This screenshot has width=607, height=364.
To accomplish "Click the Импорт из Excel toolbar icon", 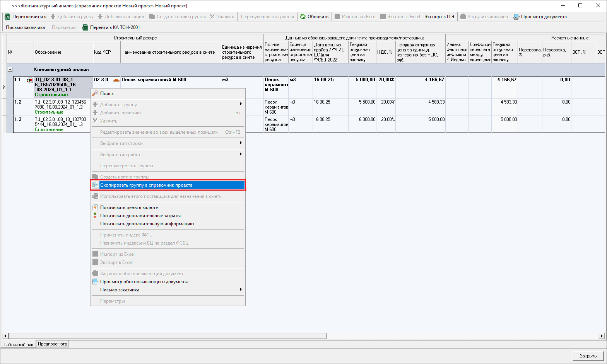I will click(337, 17).
